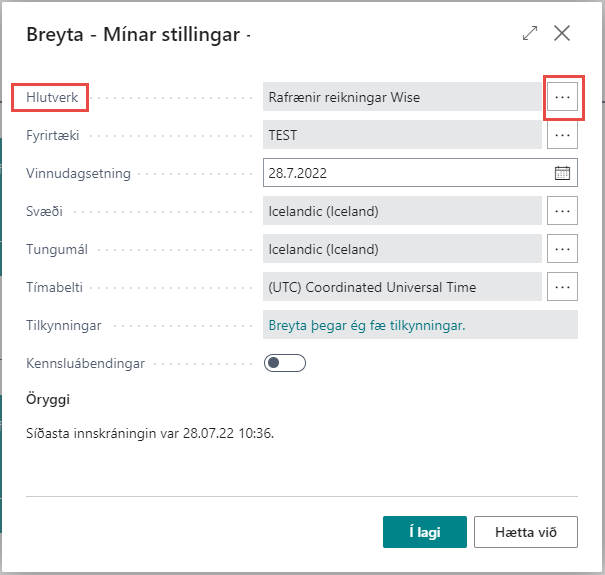Open the Svæði lookup ellipsis button
Screen dimensions: 605x575
[563, 211]
